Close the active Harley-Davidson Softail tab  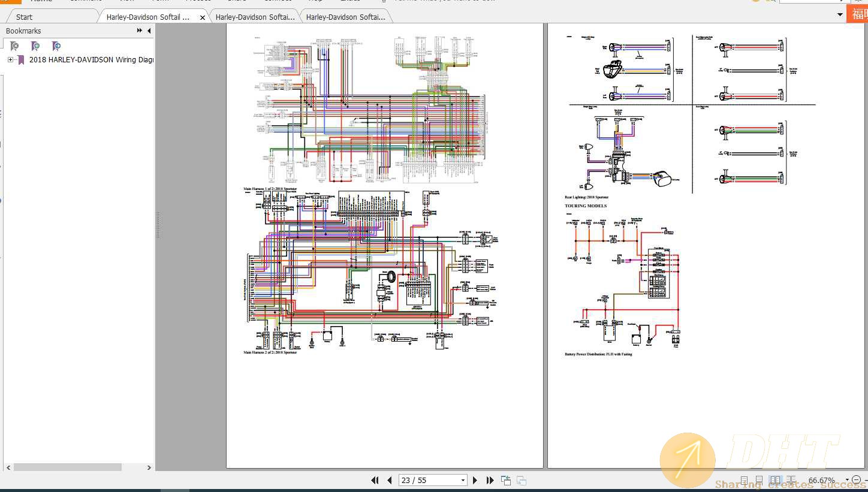point(203,17)
